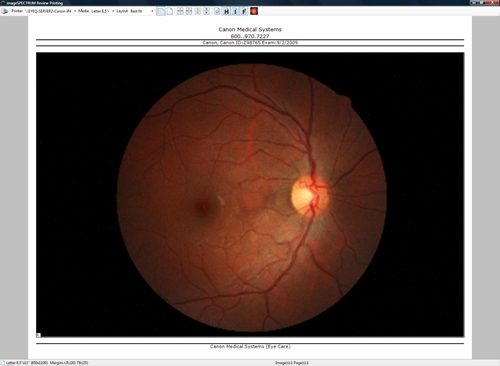500x366 pixels.
Task: Click the print icon in toolbar
Action: coord(4,11)
